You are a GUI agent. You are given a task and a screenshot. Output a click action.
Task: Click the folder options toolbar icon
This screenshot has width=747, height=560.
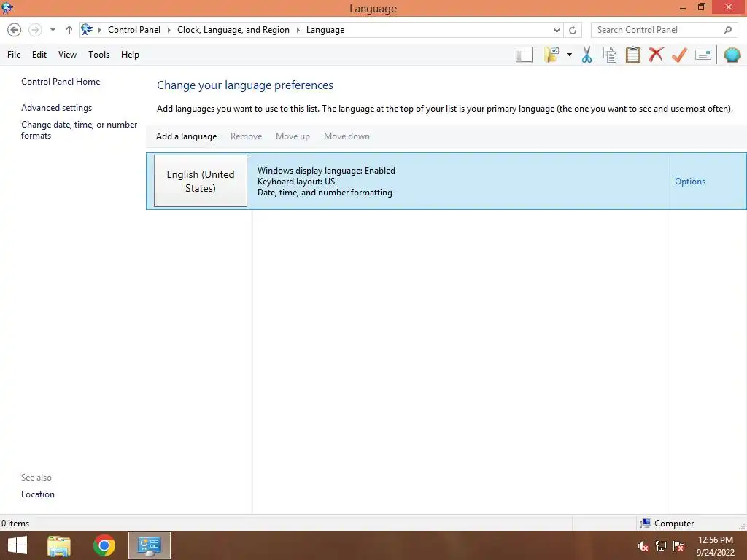[551, 55]
